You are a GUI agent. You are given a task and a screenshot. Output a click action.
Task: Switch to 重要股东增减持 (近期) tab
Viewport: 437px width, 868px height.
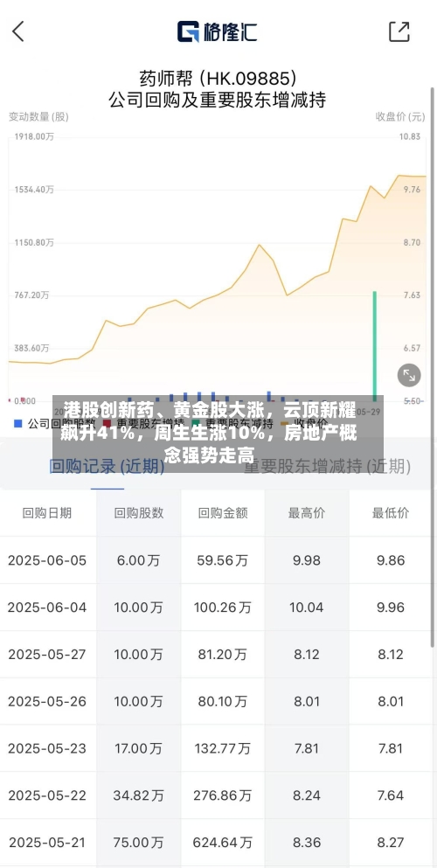pos(328,467)
